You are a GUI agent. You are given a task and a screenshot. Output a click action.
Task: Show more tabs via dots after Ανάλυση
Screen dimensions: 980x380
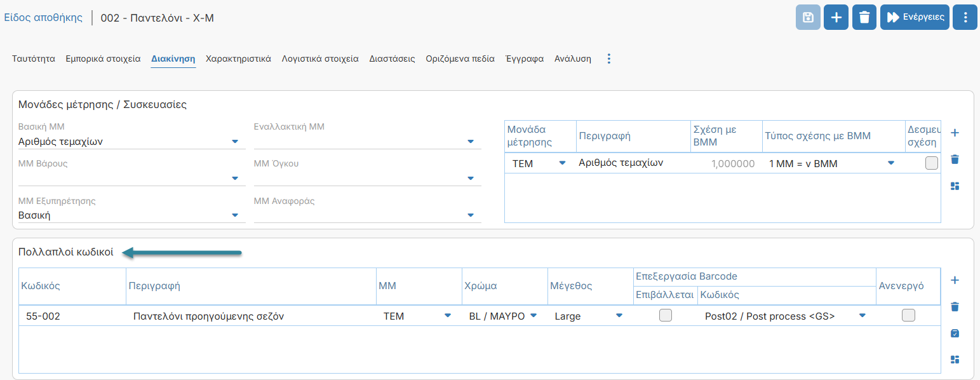click(609, 58)
